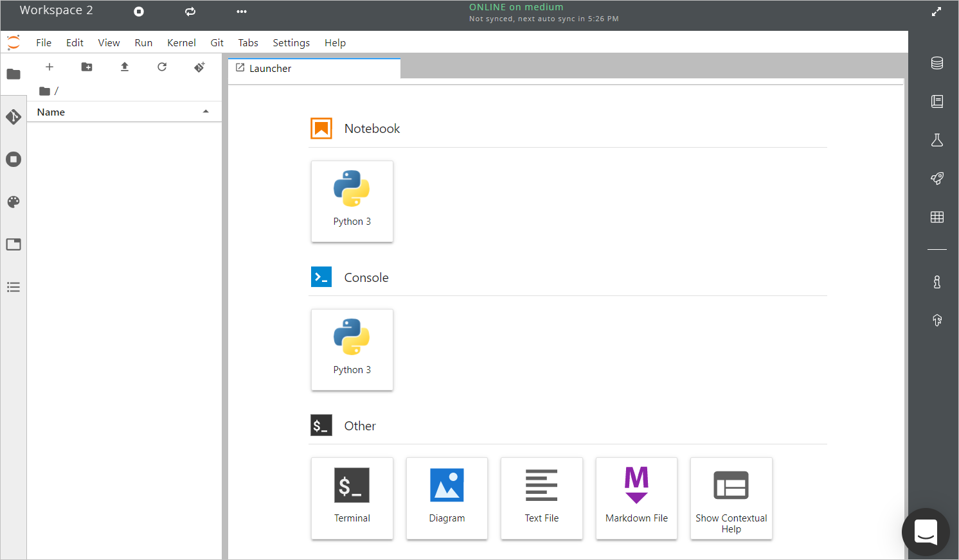959x560 pixels.
Task: Open the Settings menu
Action: (x=291, y=42)
